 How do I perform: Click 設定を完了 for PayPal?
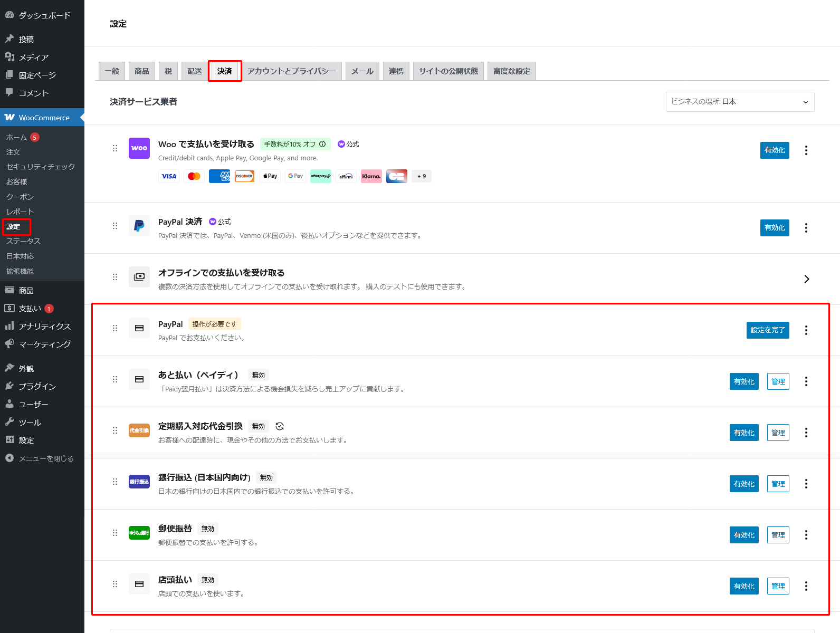click(x=768, y=330)
